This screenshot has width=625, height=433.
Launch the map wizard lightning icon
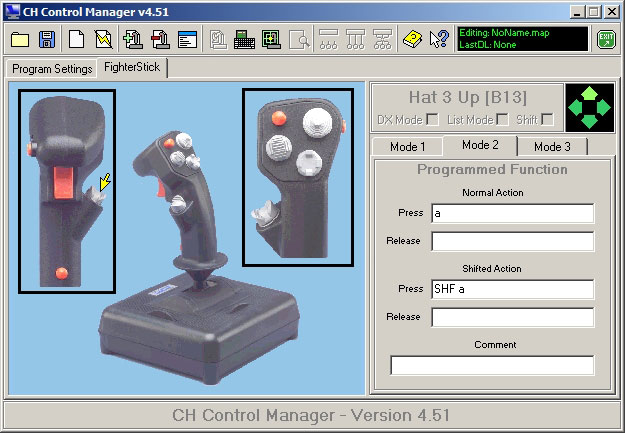point(103,39)
